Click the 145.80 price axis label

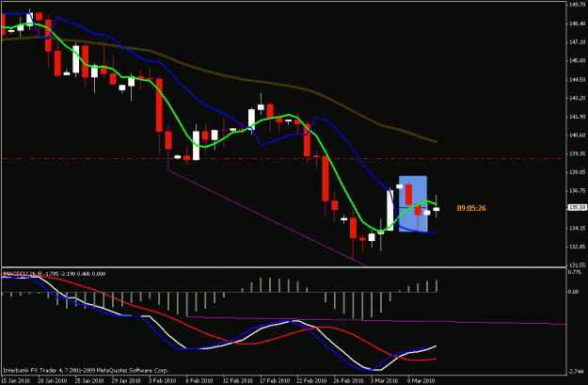click(x=577, y=60)
